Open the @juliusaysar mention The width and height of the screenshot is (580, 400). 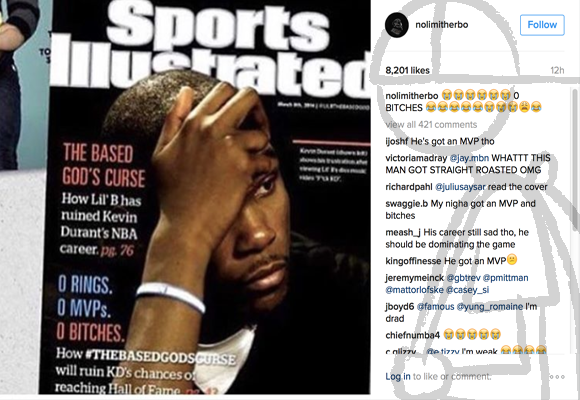(x=460, y=187)
